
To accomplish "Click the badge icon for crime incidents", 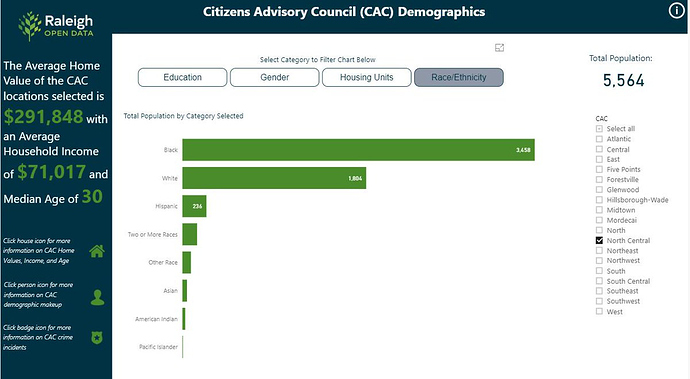I will [x=97, y=338].
